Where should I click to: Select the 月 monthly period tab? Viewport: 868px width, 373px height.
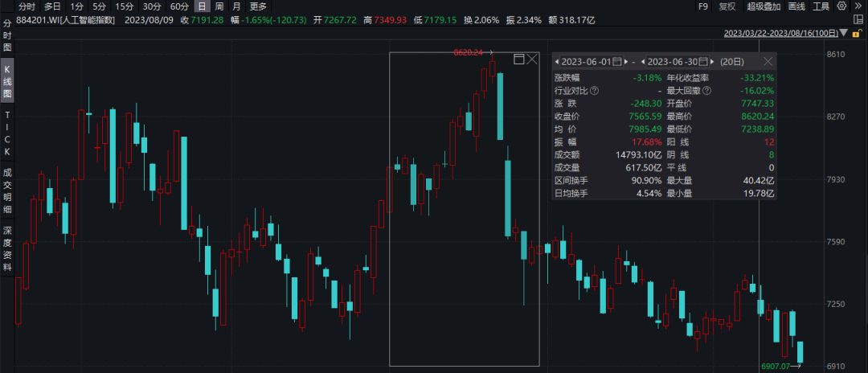coord(237,6)
